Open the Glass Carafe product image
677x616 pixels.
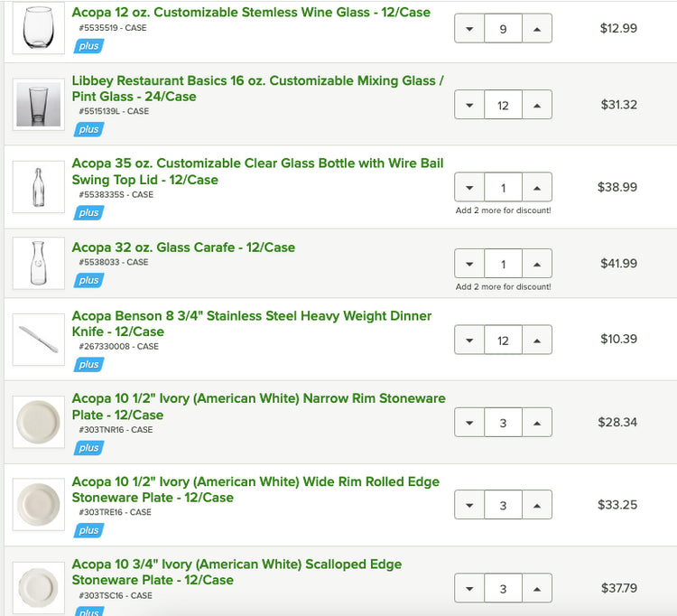tap(38, 264)
